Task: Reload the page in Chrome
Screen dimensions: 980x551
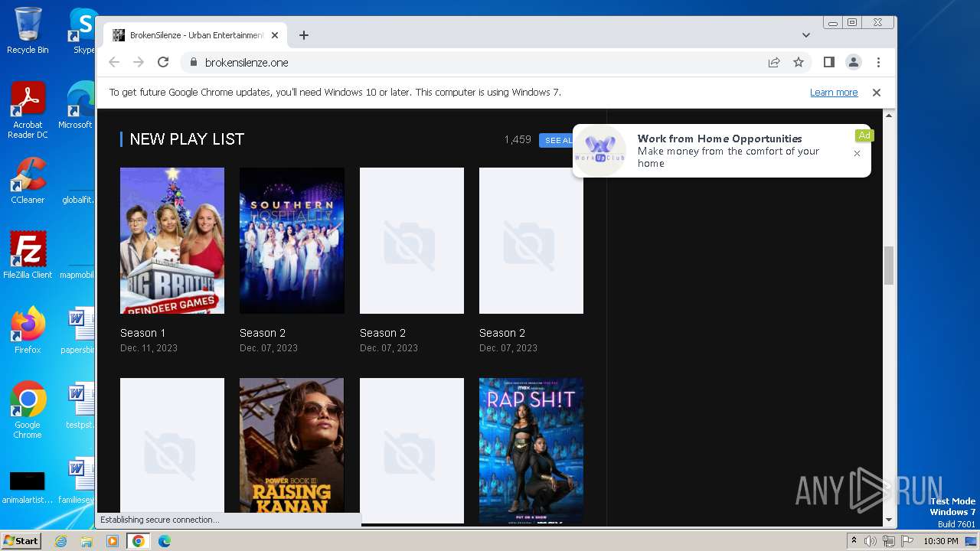Action: [163, 63]
